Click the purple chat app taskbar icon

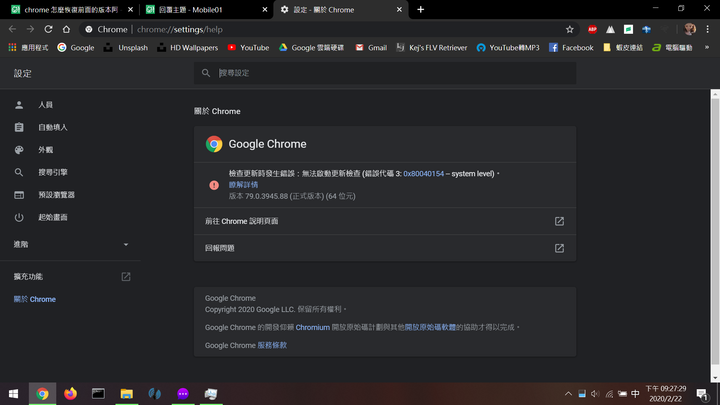point(183,394)
